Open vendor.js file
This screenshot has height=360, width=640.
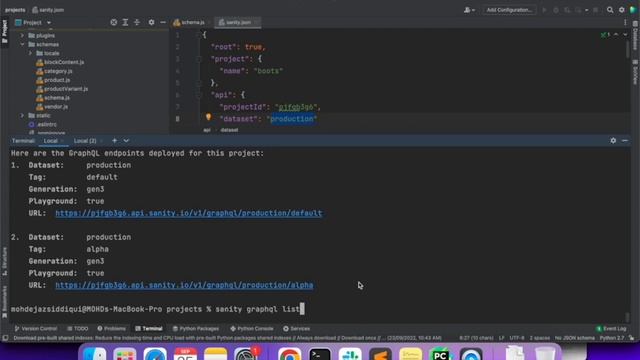coord(52,107)
